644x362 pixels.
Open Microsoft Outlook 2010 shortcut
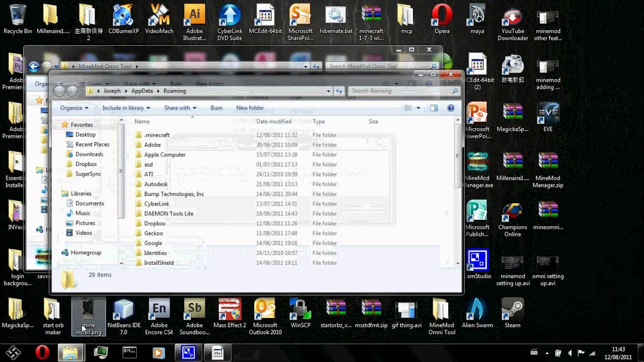click(x=265, y=317)
